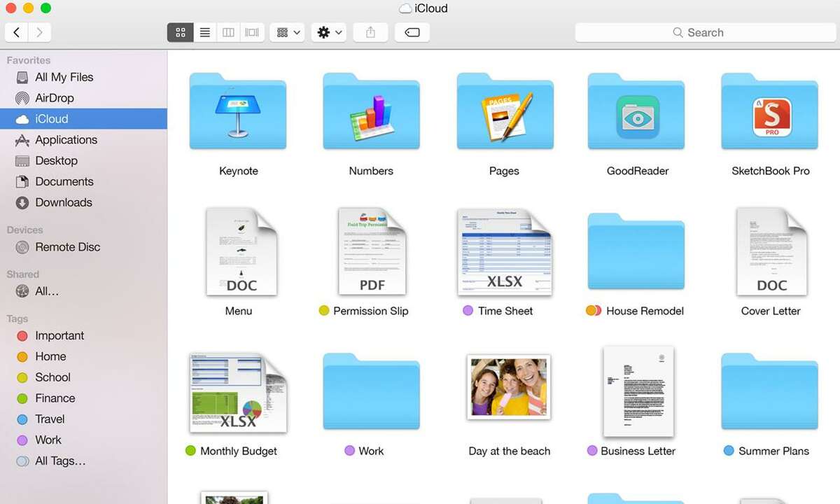
Task: Open Applications from the sidebar
Action: (x=84, y=140)
